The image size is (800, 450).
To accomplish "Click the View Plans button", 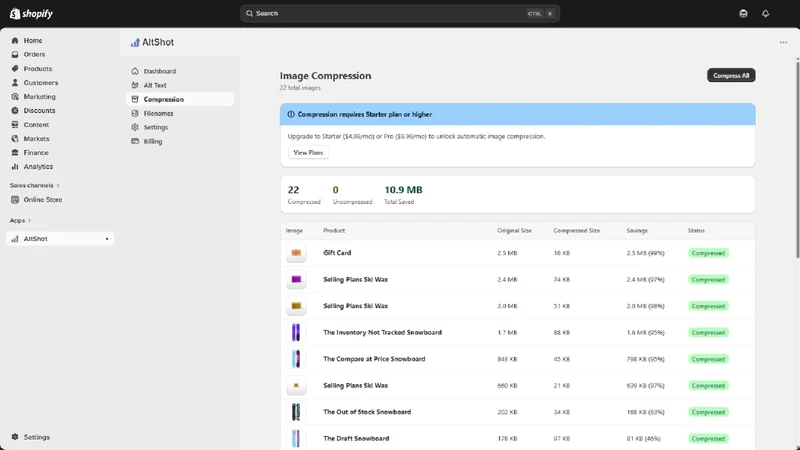I will [308, 153].
